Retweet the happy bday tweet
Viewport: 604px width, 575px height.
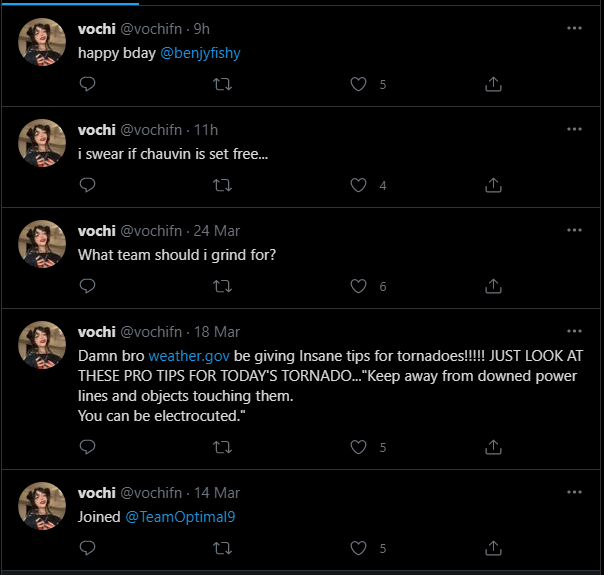coord(224,85)
